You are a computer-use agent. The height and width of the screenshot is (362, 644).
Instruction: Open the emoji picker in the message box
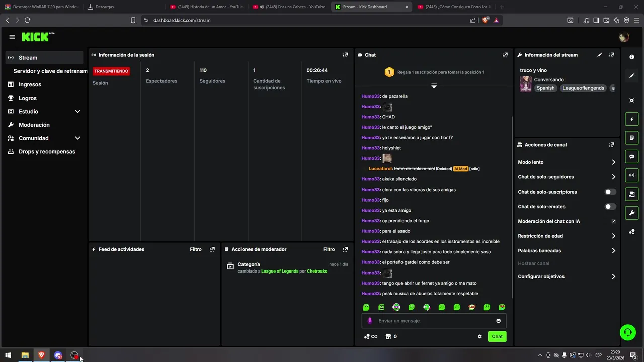[499, 321]
